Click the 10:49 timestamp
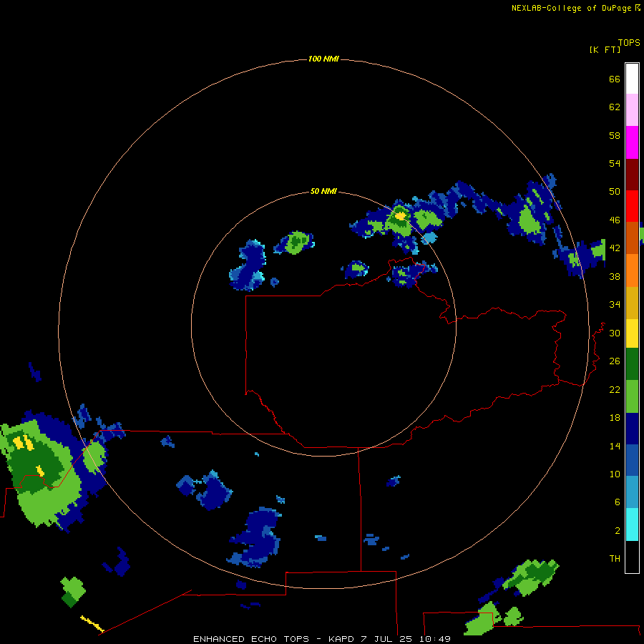This screenshot has width=644, height=644. pyautogui.click(x=435, y=639)
